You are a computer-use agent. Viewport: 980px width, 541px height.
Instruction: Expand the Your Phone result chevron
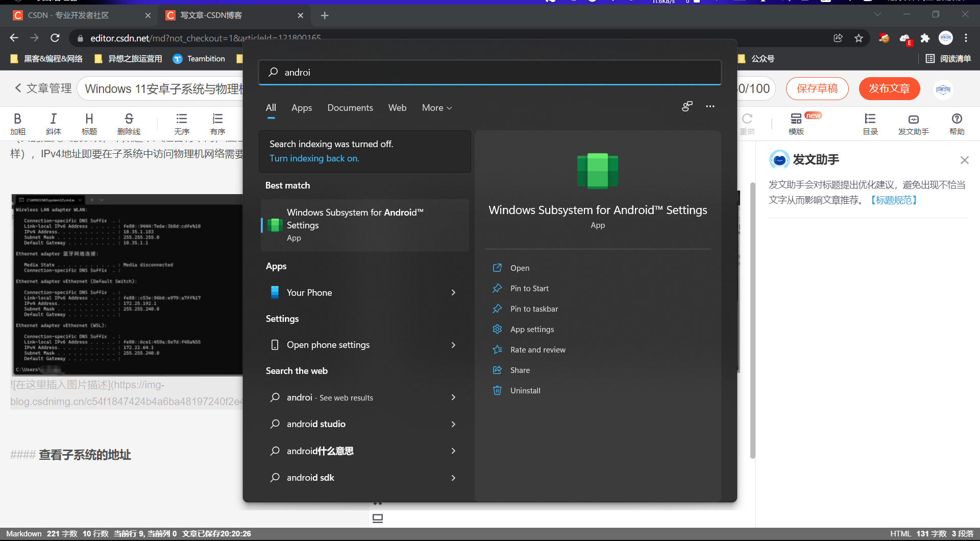click(453, 293)
